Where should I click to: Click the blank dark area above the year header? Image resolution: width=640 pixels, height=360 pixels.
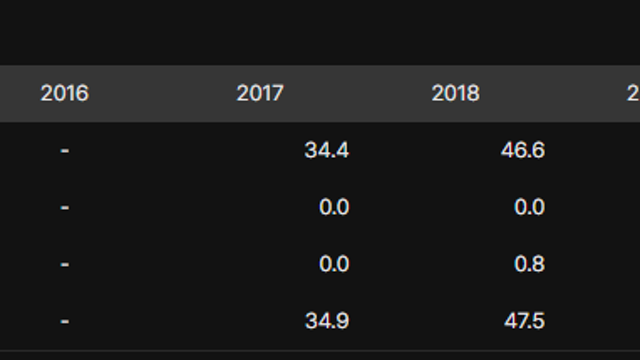pyautogui.click(x=320, y=33)
